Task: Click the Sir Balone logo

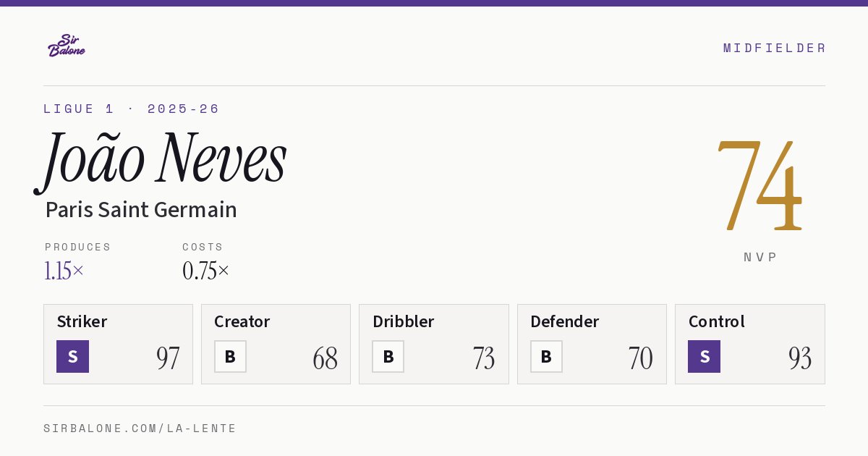Action: tap(67, 46)
